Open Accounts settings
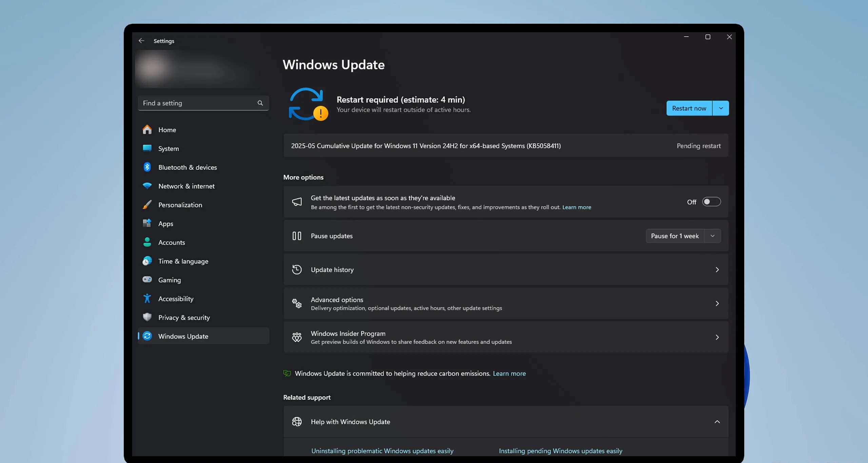The image size is (868, 463). point(171,242)
